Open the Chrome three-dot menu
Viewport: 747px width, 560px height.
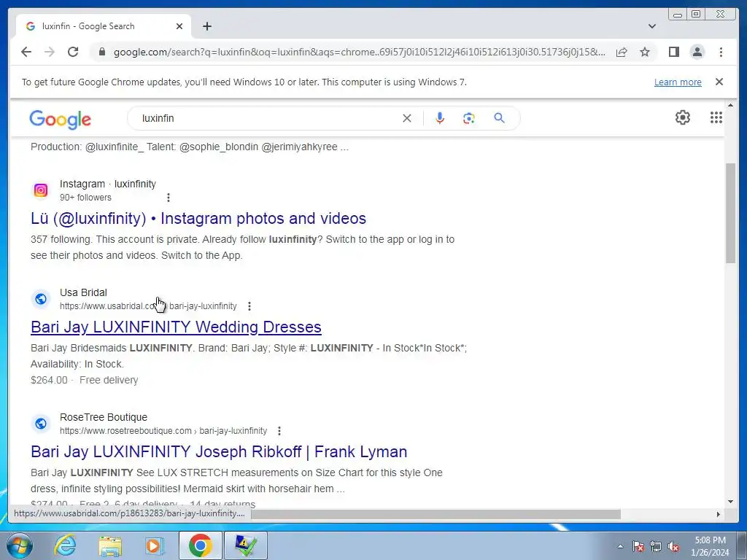[x=721, y=52]
